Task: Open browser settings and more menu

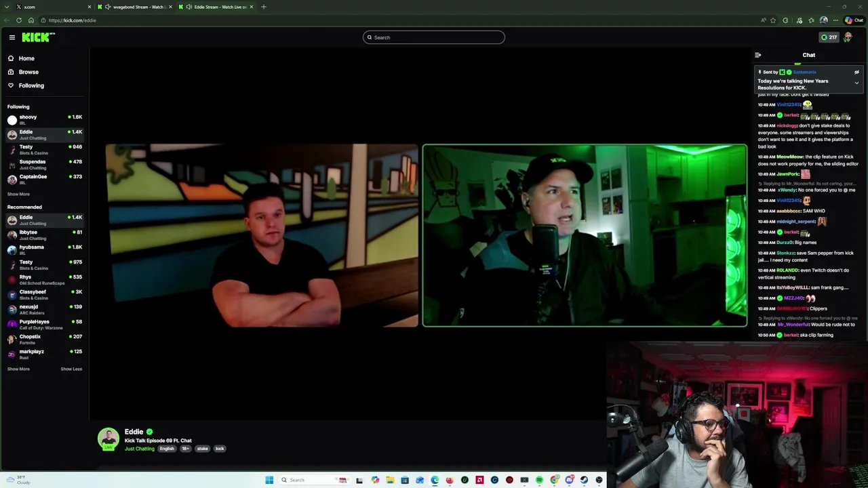Action: coord(835,20)
